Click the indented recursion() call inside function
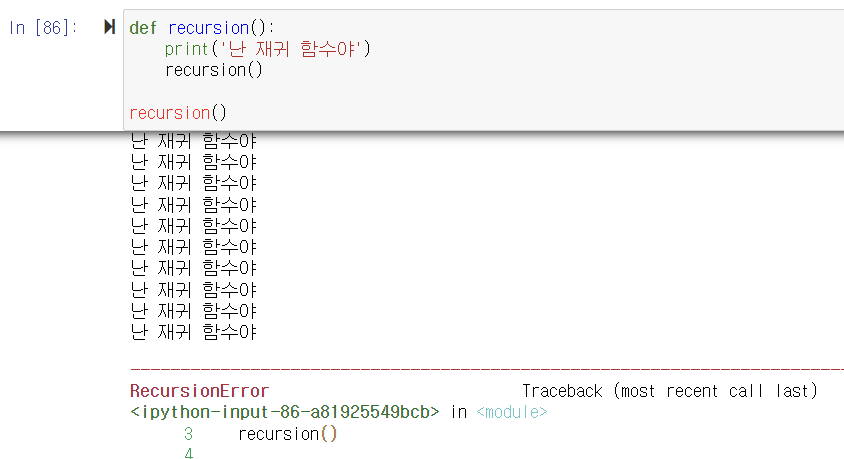The width and height of the screenshot is (844, 459). point(214,70)
